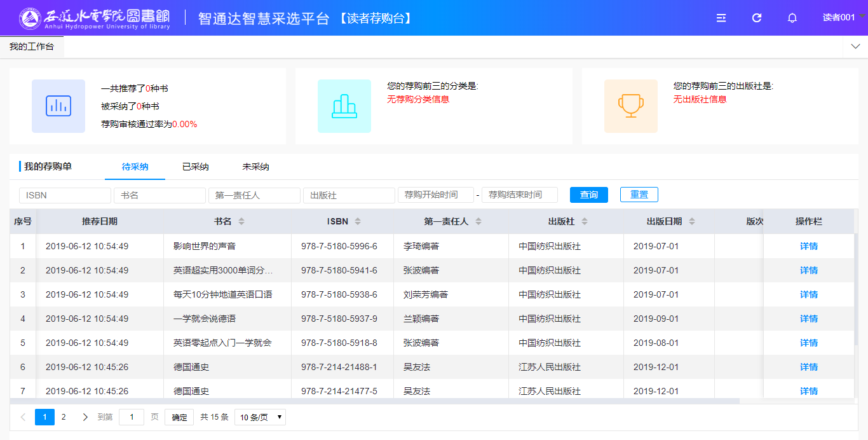Click the refresh icon in top bar
The height and width of the screenshot is (440, 868).
pyautogui.click(x=757, y=18)
